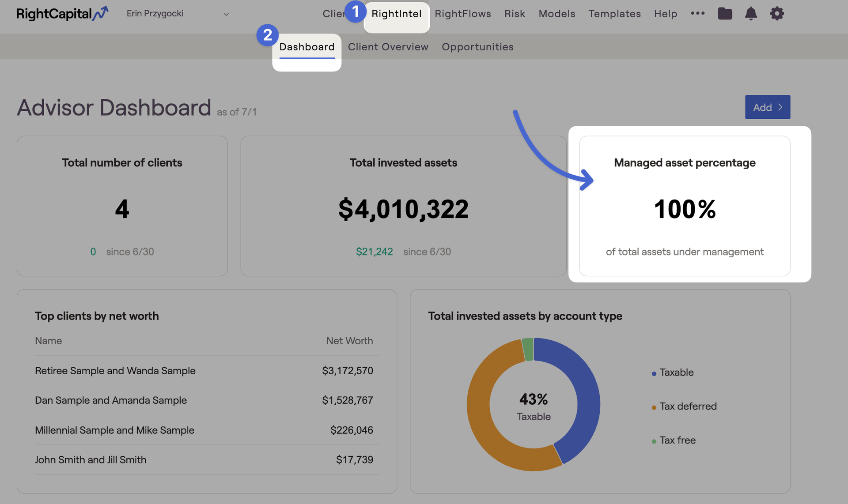Viewport: 848px width, 504px height.
Task: Open the Models tab
Action: click(557, 14)
